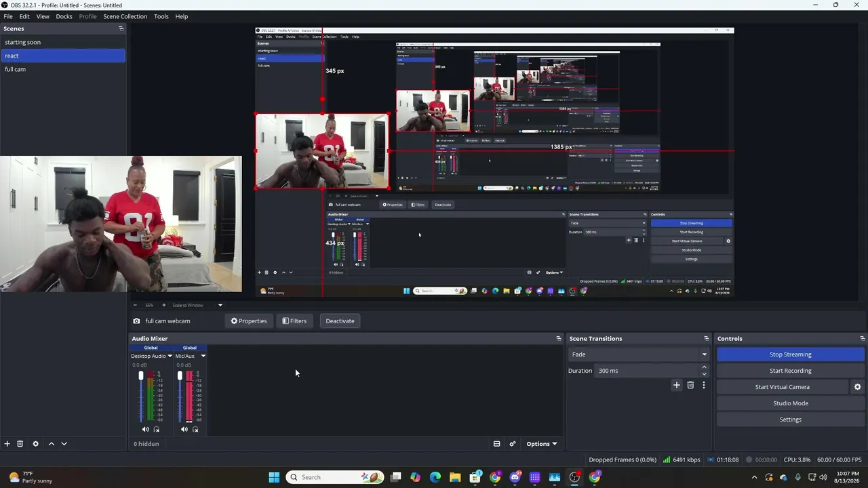This screenshot has width=868, height=488.
Task: Toggle Desktop Audio monitoring headphone icon
Action: coord(157,429)
